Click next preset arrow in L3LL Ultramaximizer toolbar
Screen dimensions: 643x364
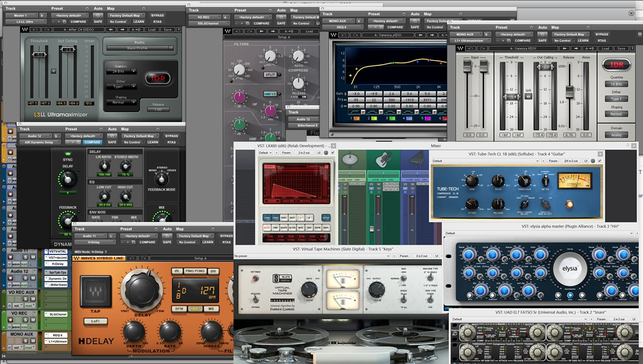[122, 29]
